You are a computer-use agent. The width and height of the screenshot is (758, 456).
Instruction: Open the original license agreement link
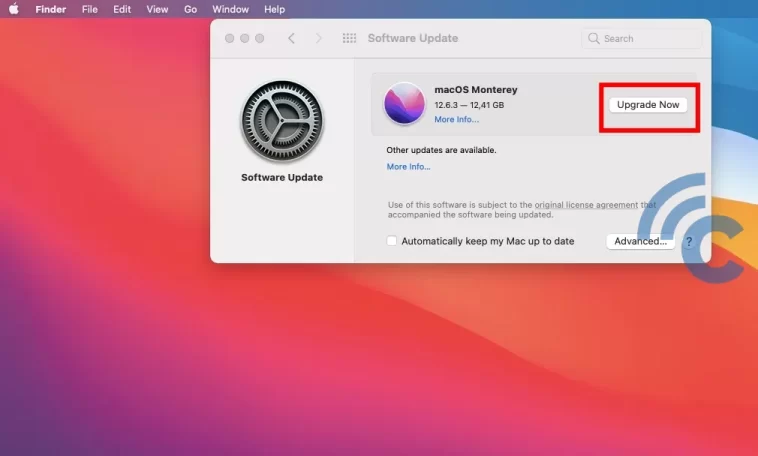586,205
